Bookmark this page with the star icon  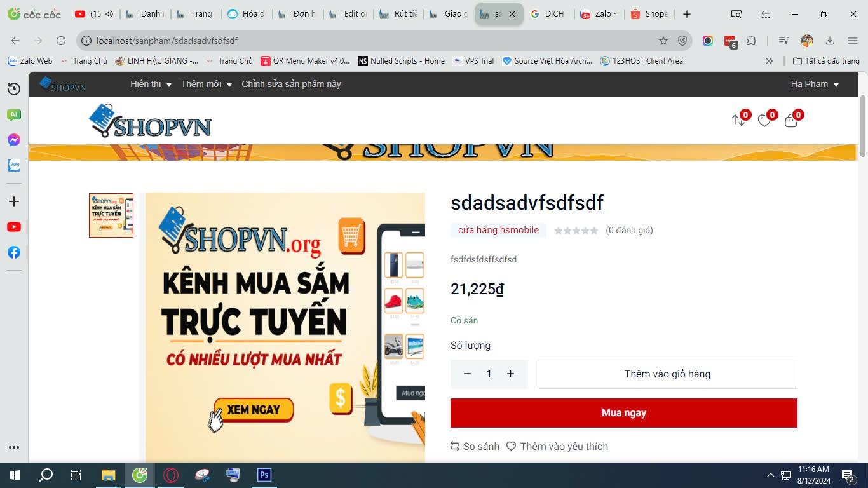(663, 41)
